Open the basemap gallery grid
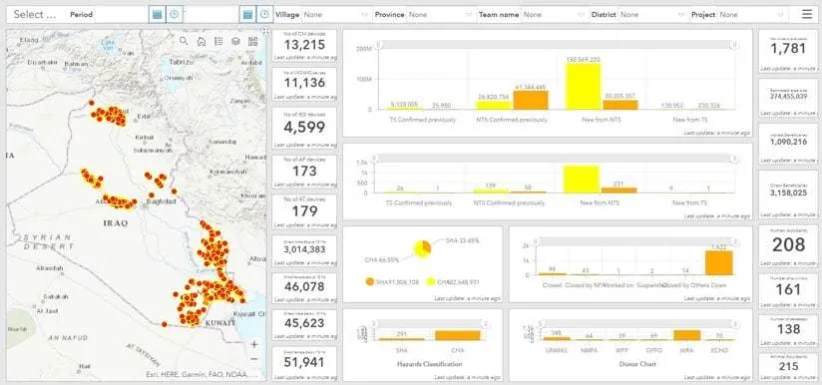Viewport: 822px width, 385px height. tap(253, 41)
